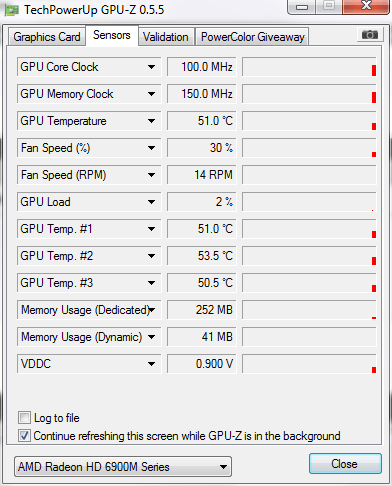This screenshot has width=392, height=486.
Task: Click the GPU Temp. #2 history graph
Action: click(x=309, y=256)
